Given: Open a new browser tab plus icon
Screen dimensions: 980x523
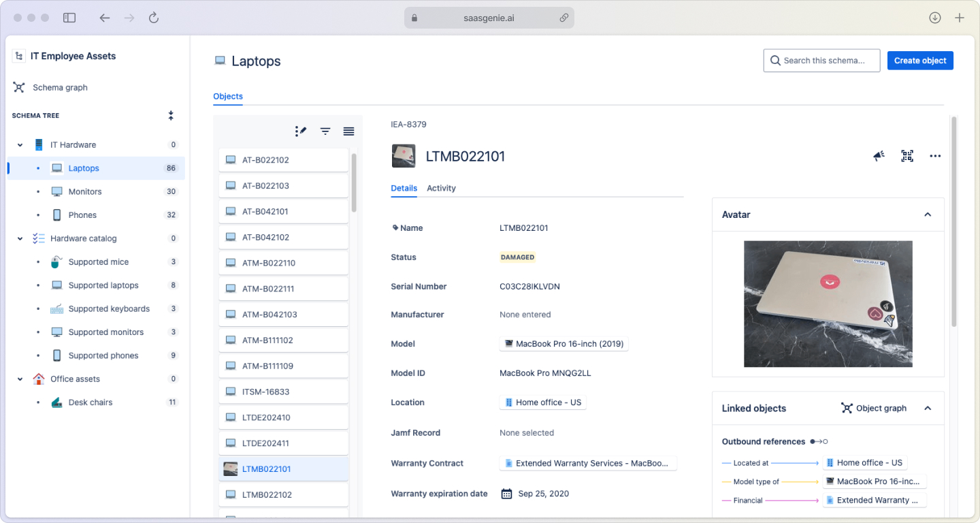Looking at the screenshot, I should 960,18.
